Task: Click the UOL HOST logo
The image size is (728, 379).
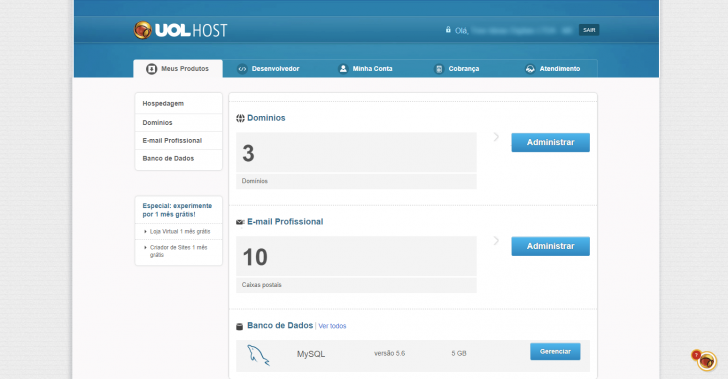Action: 181,30
